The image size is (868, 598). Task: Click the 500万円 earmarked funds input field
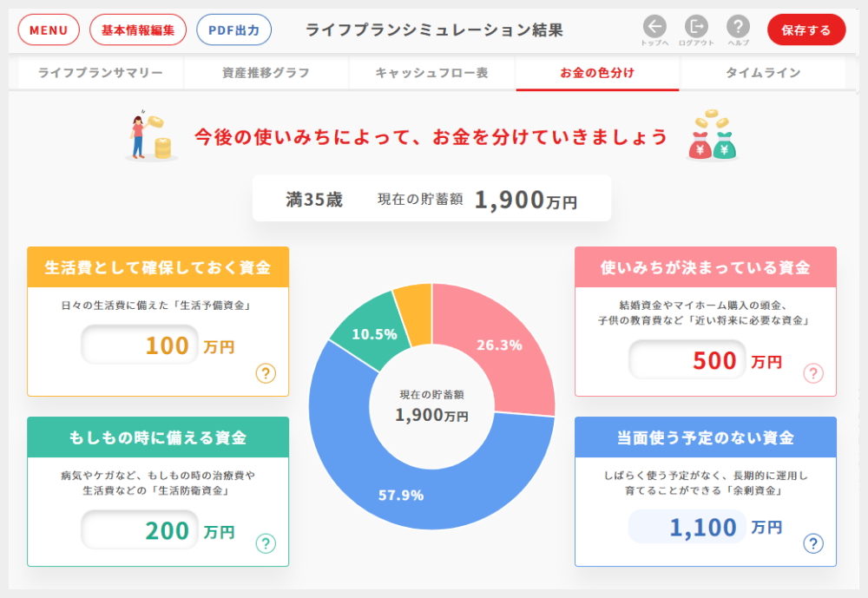point(687,360)
